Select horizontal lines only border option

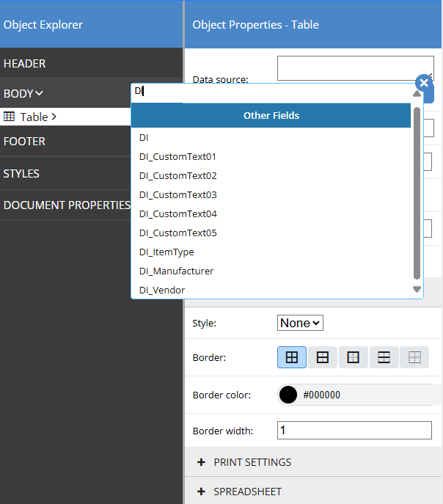point(384,357)
